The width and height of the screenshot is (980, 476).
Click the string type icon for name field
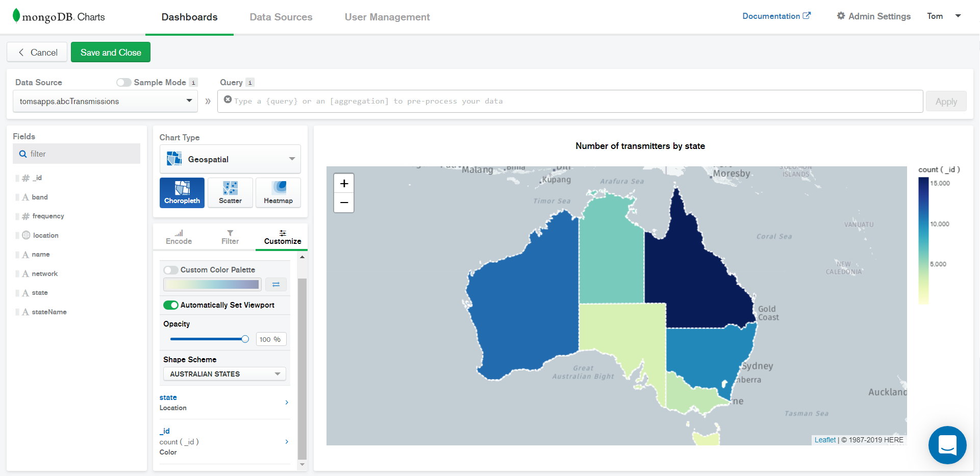pyautogui.click(x=25, y=255)
